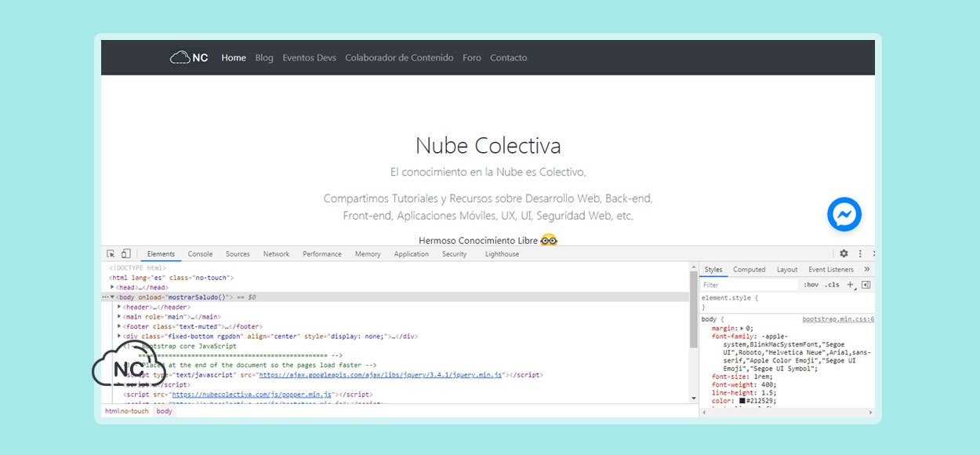Expand the footer text-muted node
The width and height of the screenshot is (980, 455).
click(x=119, y=326)
